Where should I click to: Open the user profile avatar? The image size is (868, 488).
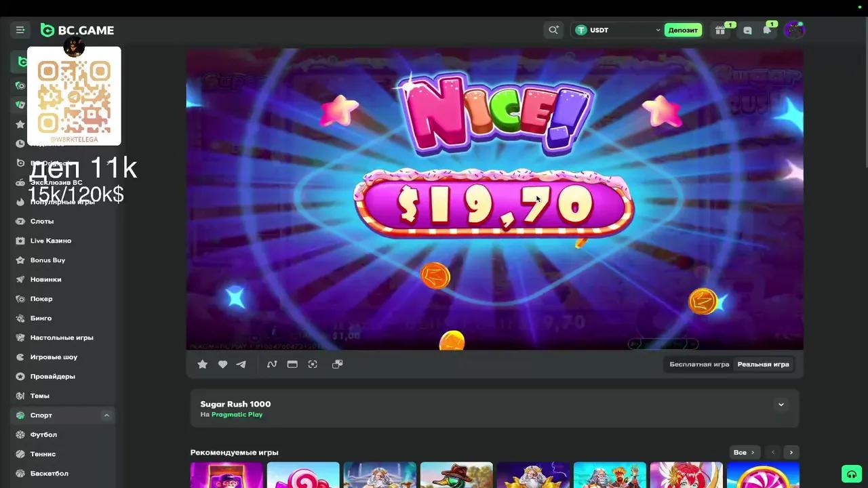tap(793, 30)
